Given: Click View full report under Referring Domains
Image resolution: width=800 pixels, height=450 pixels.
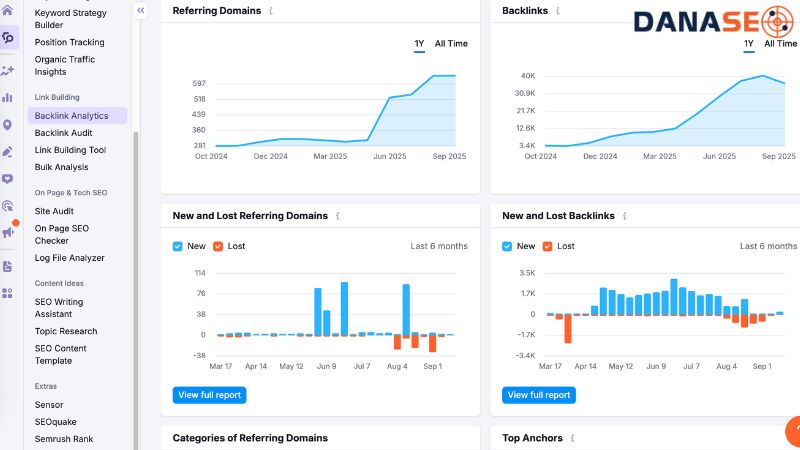Looking at the screenshot, I should point(209,395).
